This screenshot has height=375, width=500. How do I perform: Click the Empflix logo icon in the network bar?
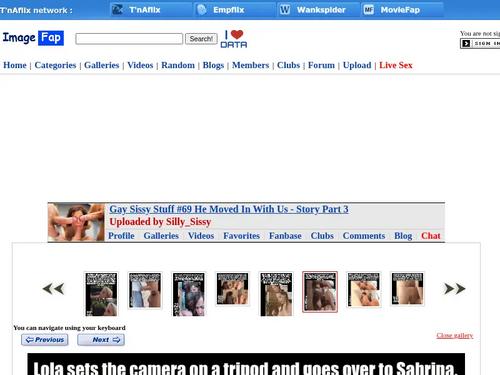[x=202, y=10]
